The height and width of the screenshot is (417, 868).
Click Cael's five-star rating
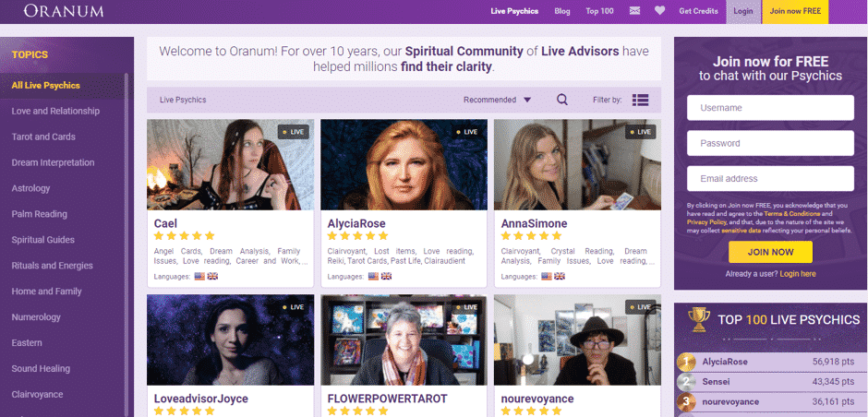pyautogui.click(x=184, y=236)
